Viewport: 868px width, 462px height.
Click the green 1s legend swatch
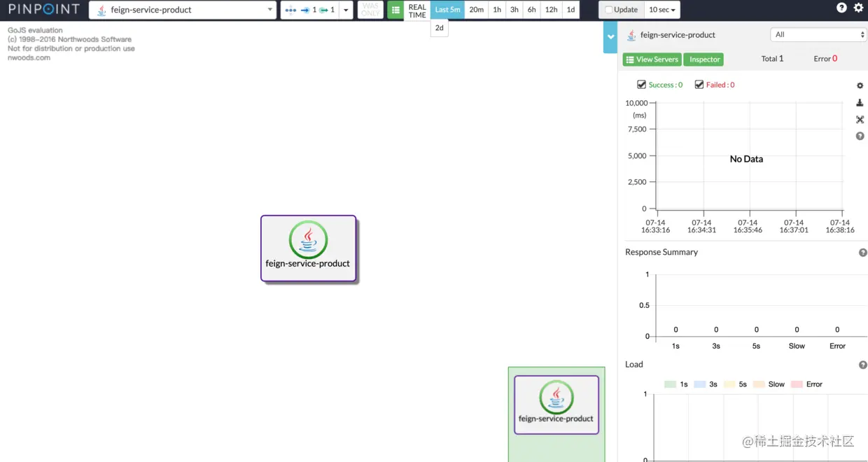[x=670, y=384]
